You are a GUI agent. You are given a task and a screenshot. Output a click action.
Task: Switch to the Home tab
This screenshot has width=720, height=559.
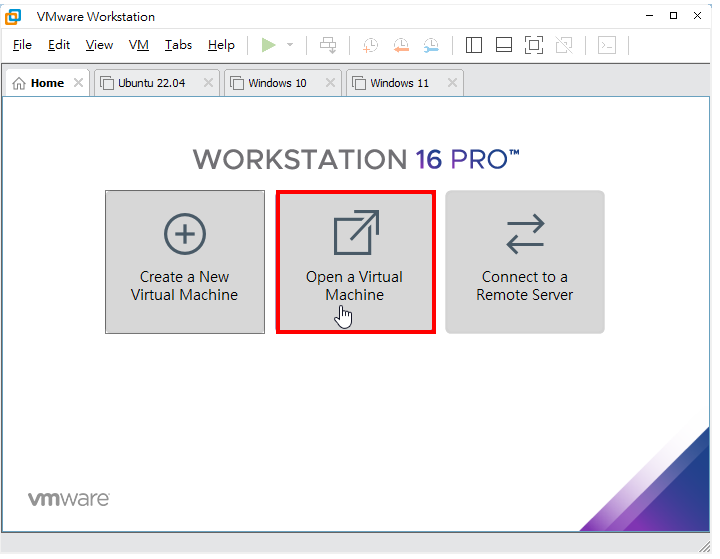coord(47,83)
